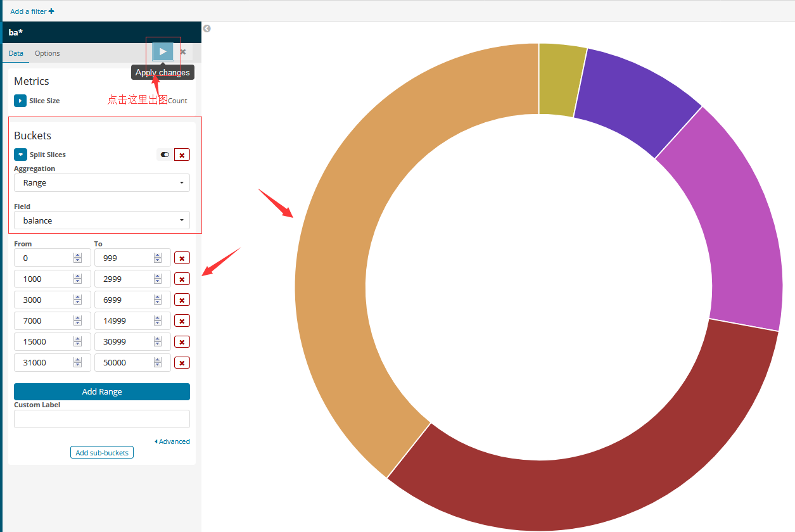Select the Data tab

click(16, 53)
